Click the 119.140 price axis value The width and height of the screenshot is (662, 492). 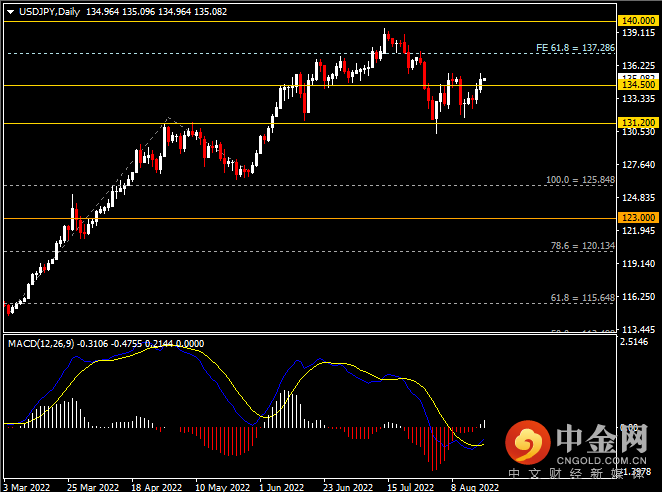click(x=638, y=263)
